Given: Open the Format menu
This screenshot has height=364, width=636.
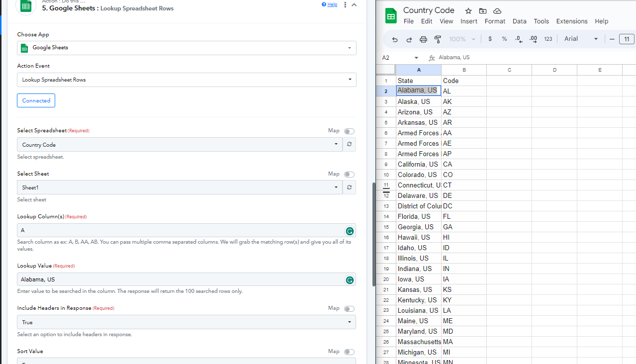Looking at the screenshot, I should (x=495, y=21).
